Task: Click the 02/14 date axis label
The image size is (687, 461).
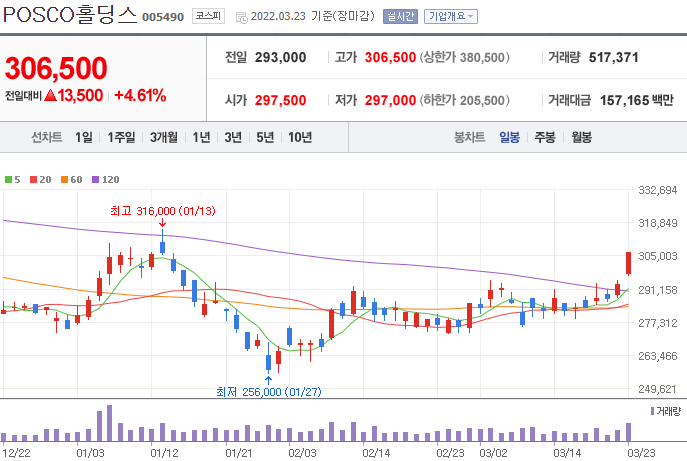Action: click(x=376, y=453)
